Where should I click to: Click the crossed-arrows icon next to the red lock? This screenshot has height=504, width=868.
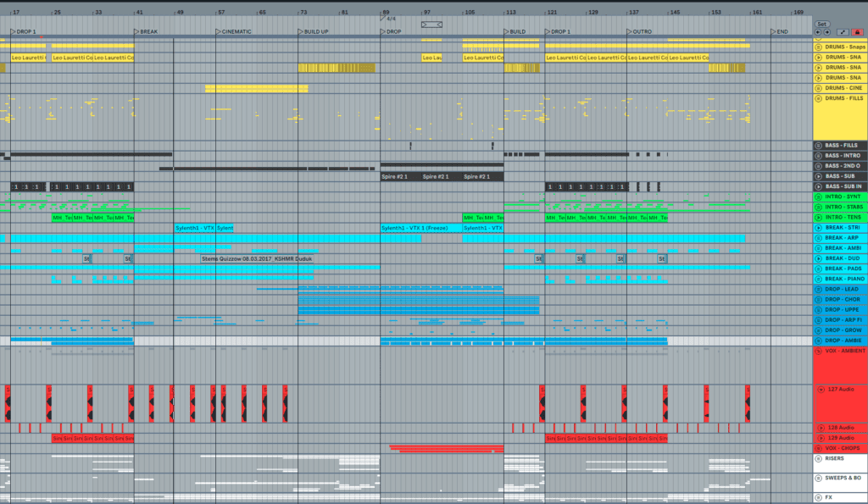click(843, 32)
